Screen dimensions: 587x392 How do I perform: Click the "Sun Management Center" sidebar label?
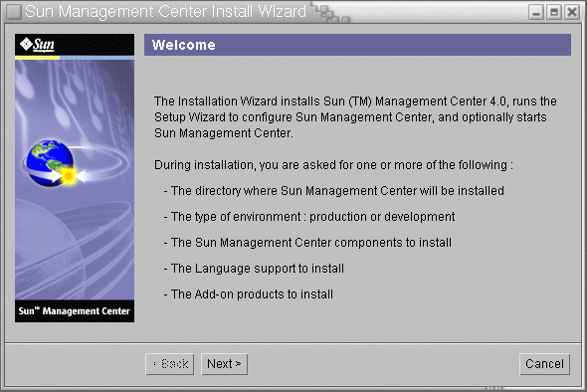pyautogui.click(x=75, y=311)
